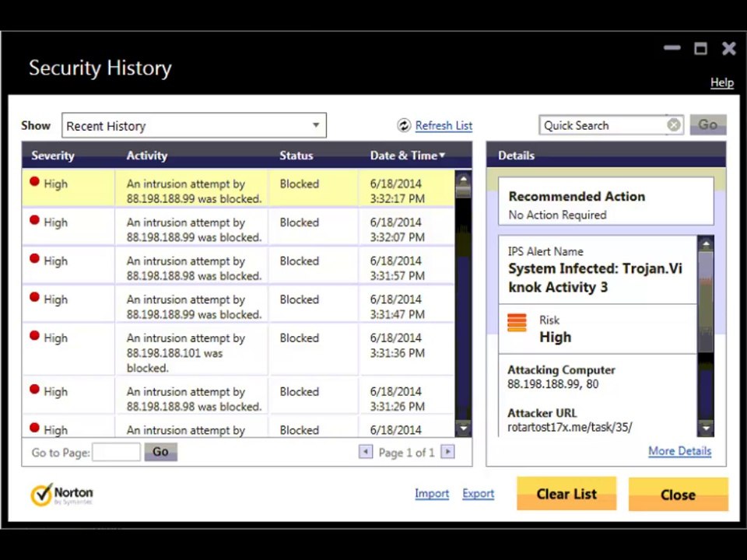The height and width of the screenshot is (560, 747).
Task: Sort by Activity column header
Action: coord(147,156)
